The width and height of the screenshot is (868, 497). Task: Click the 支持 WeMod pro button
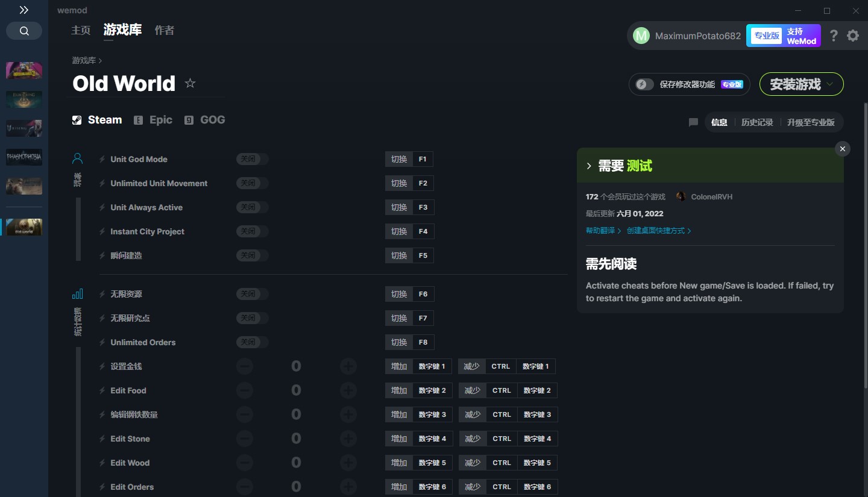click(x=784, y=36)
